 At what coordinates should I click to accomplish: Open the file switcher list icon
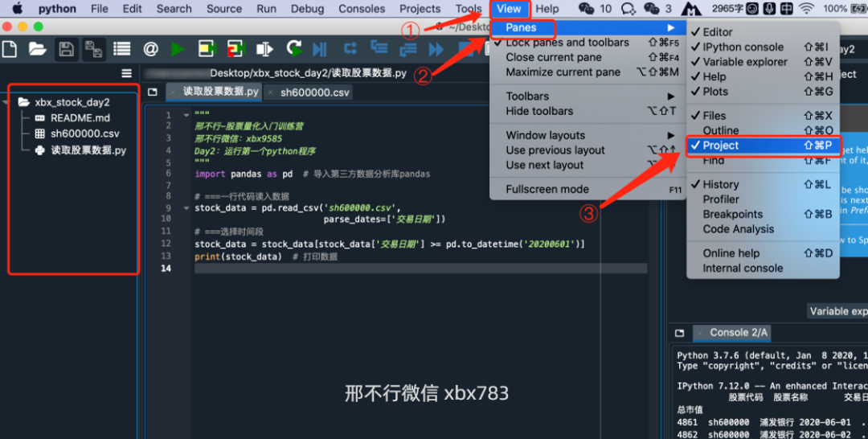(122, 49)
